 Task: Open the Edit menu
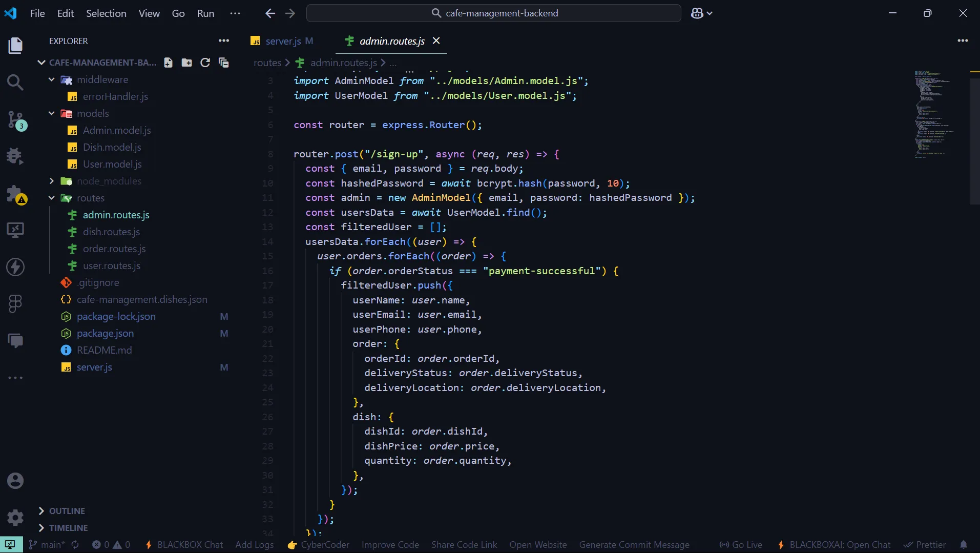[x=66, y=13]
